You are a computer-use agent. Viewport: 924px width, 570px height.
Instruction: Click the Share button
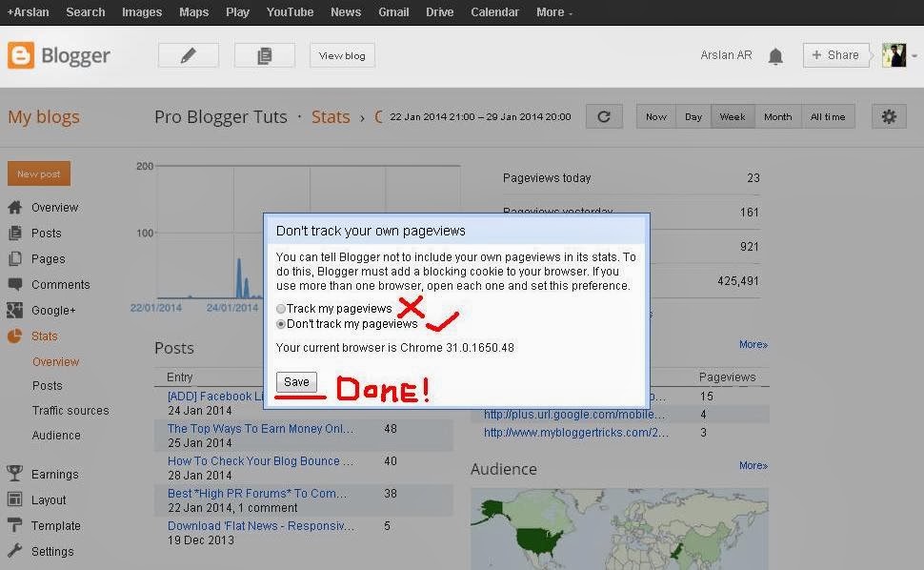click(x=835, y=55)
